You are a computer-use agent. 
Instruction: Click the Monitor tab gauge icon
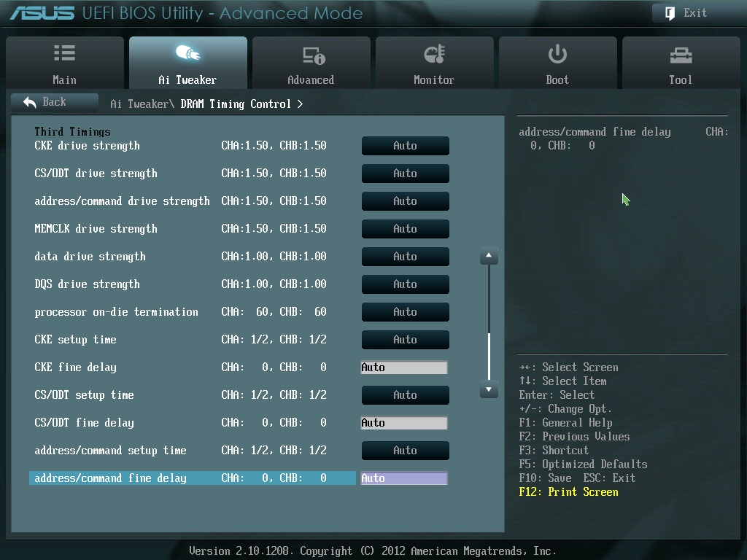click(435, 54)
